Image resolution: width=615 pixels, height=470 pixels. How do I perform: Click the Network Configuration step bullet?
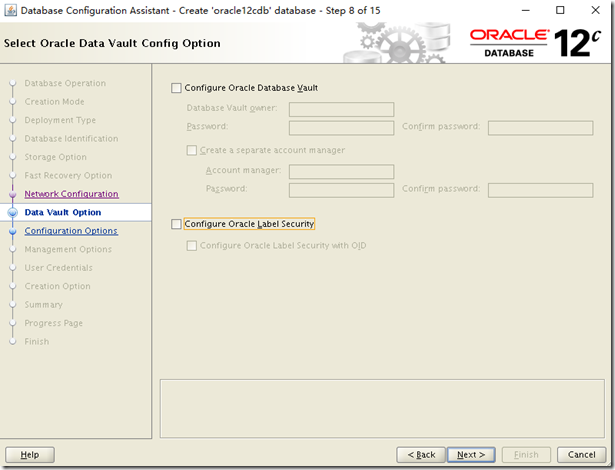tap(13, 194)
